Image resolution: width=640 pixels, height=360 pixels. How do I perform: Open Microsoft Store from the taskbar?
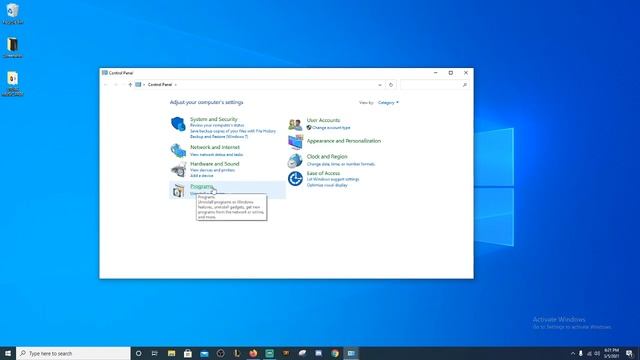pos(188,353)
